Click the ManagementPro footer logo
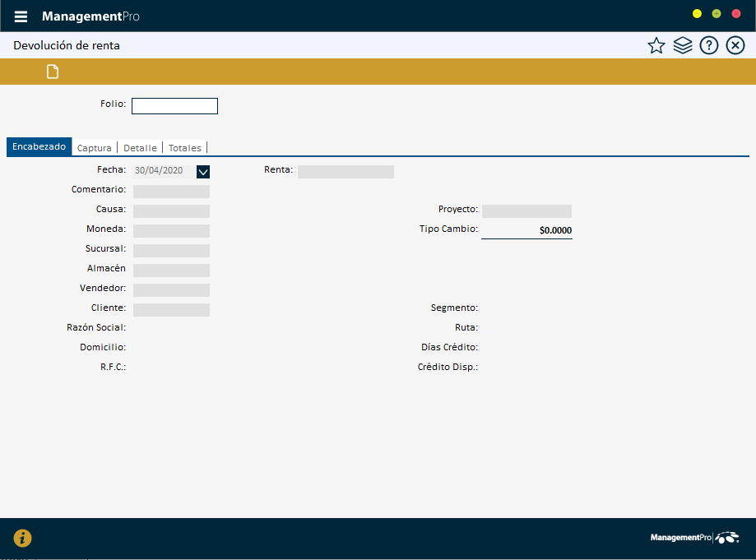756x560 pixels. tap(694, 537)
